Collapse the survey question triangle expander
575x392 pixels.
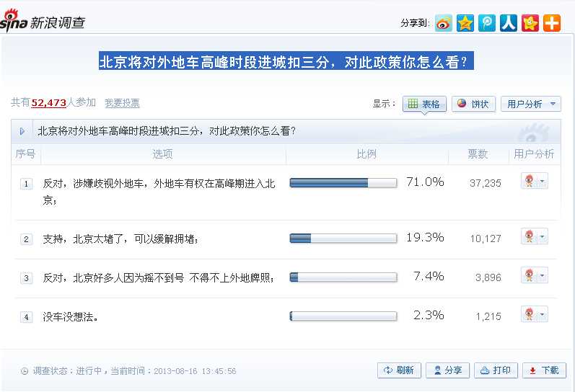pyautogui.click(x=22, y=131)
